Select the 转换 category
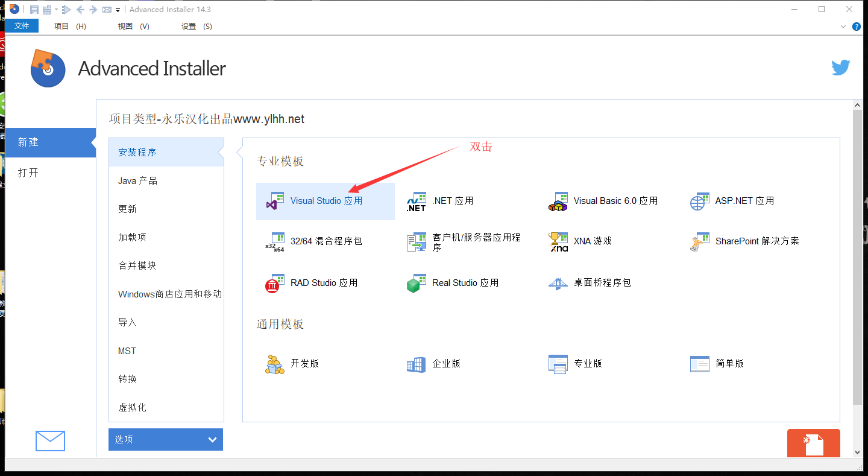868x476 pixels. [x=166, y=379]
